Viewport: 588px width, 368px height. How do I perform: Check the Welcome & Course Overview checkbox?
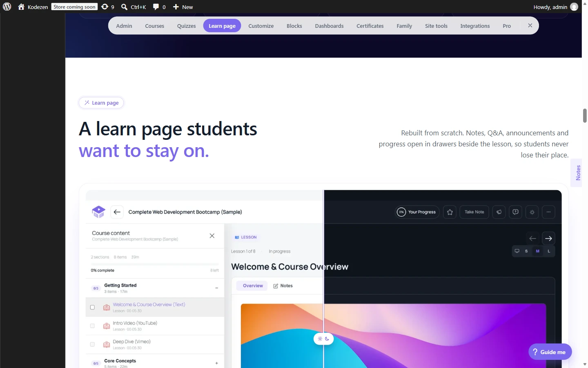(x=92, y=307)
